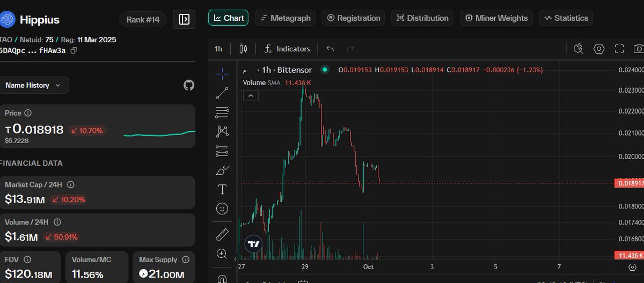The width and height of the screenshot is (644, 283).
Task: Select the ruler measure tool
Action: [222, 234]
